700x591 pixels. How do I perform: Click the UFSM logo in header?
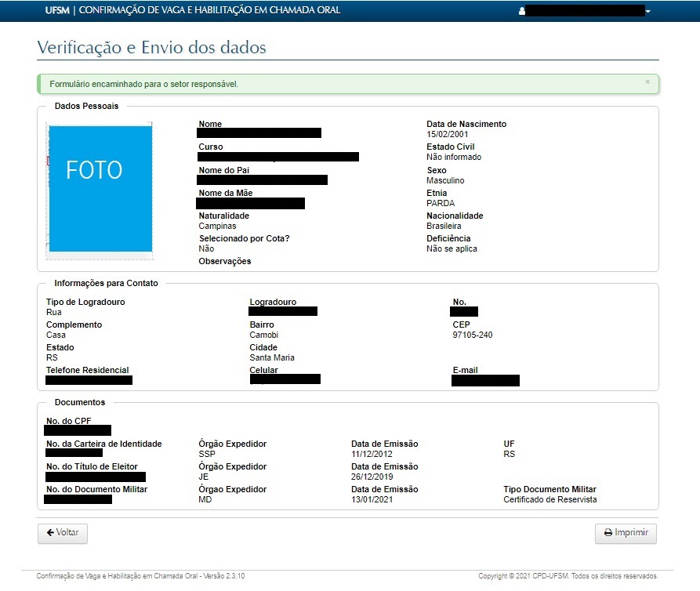tap(58, 11)
